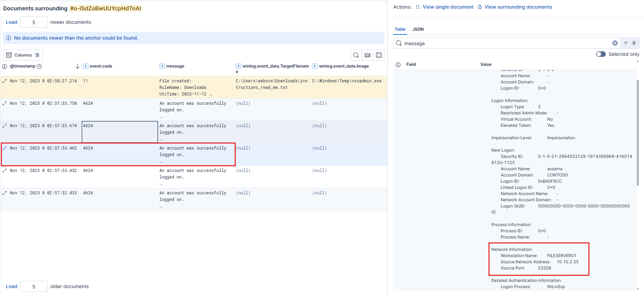The image size is (644, 296).
Task: Clear the message field search text
Action: coord(615,43)
